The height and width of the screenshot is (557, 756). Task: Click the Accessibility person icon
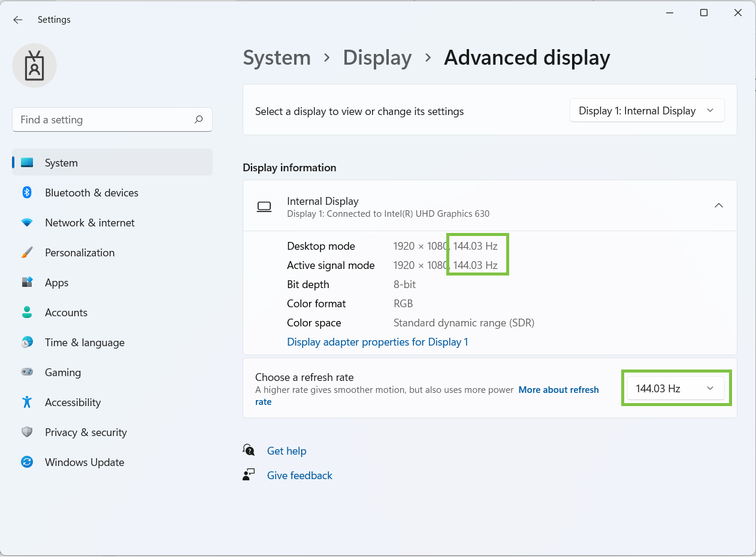27,402
